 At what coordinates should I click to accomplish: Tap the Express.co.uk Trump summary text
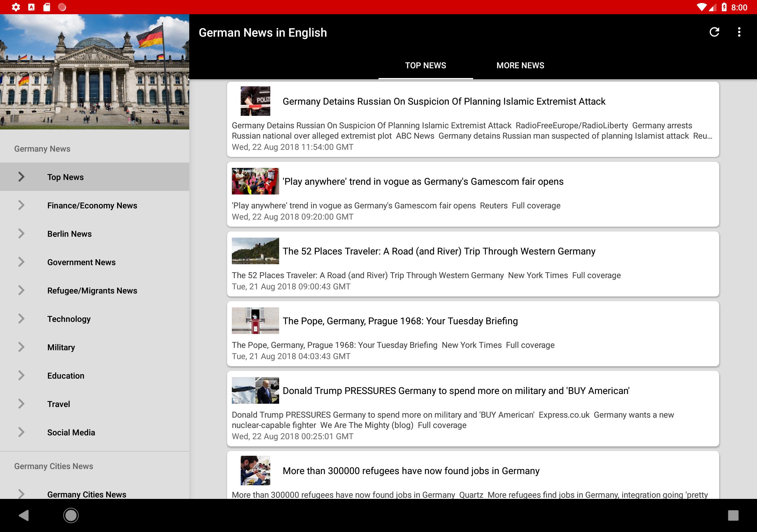tap(453, 420)
